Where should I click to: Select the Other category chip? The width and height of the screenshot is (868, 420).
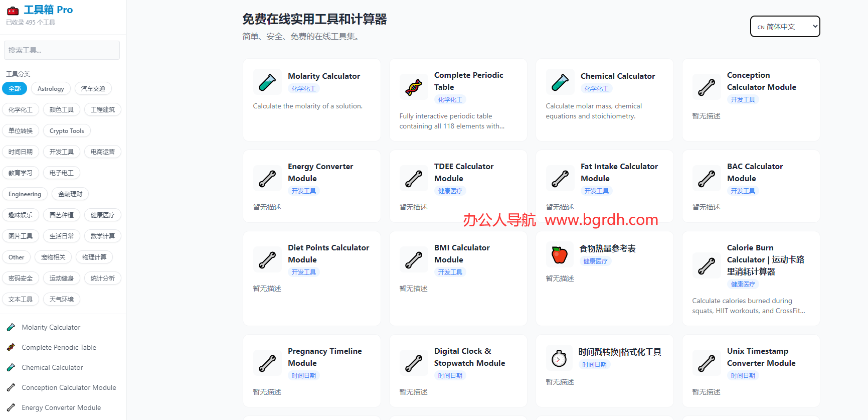16,257
